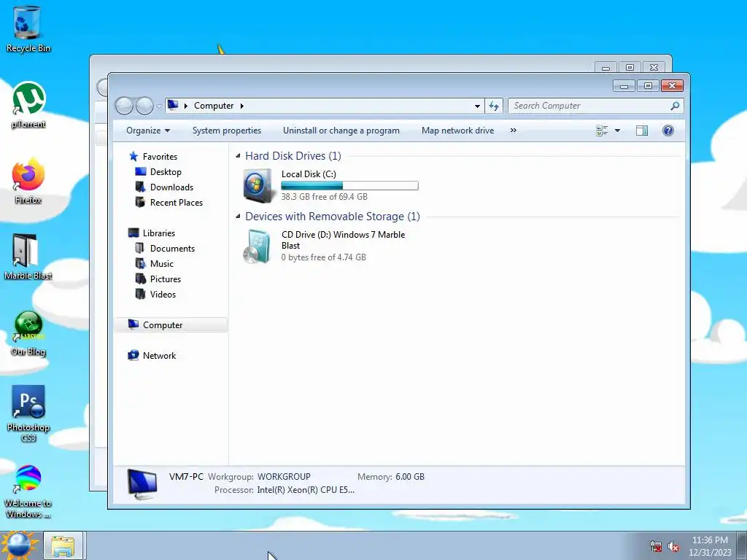747x560 pixels.
Task: Minimize the front Computer window
Action: [624, 86]
